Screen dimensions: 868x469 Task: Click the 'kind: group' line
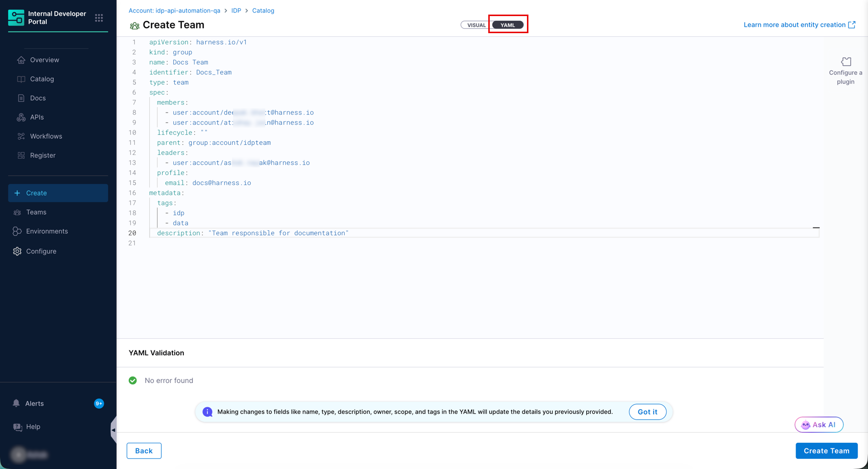(x=171, y=52)
